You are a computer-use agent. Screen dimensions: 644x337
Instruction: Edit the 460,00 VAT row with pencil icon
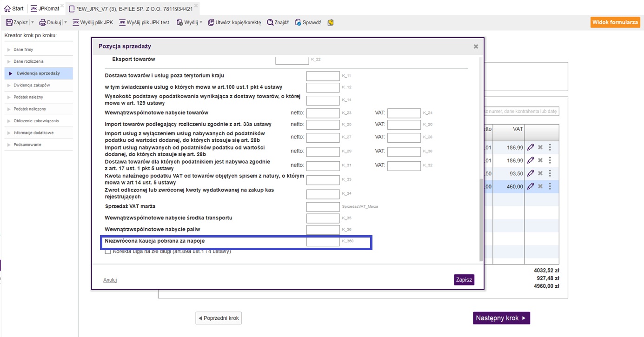531,186
